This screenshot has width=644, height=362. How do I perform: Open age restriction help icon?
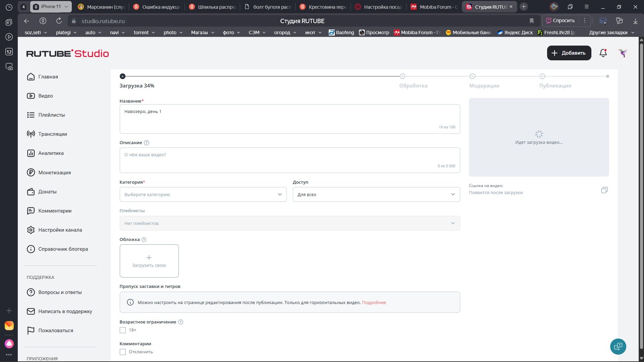point(180,322)
